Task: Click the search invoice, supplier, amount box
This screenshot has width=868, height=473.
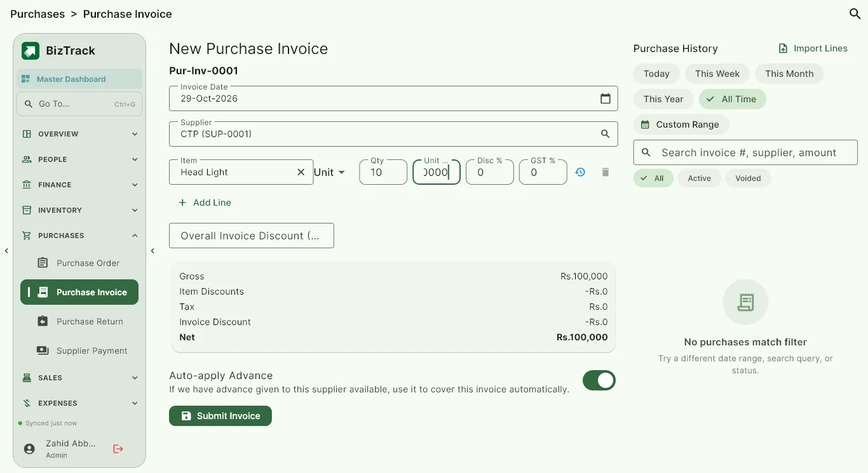Action: click(745, 152)
